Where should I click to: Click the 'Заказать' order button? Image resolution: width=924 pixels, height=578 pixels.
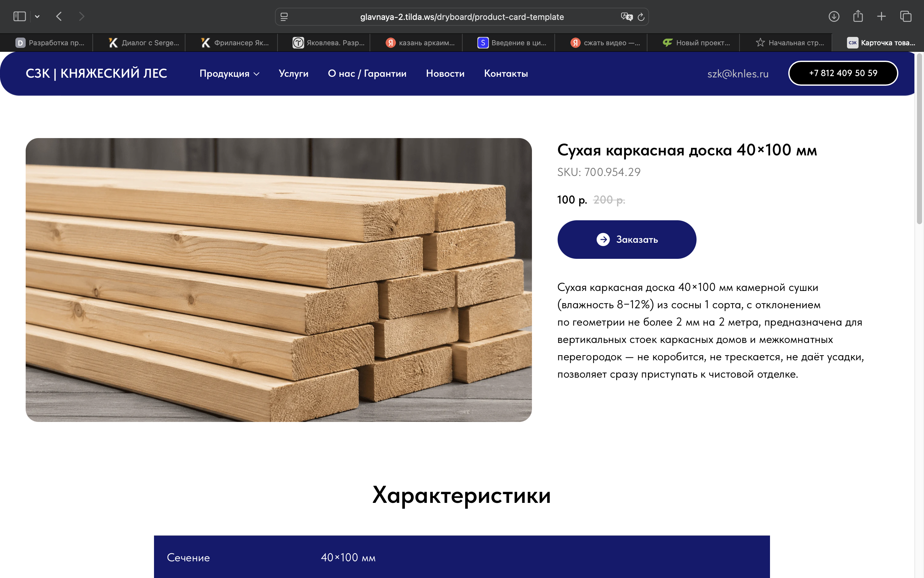tap(627, 239)
